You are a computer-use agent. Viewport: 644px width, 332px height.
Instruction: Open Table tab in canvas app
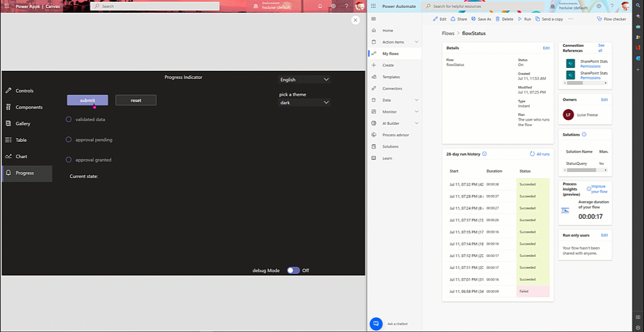27,140
